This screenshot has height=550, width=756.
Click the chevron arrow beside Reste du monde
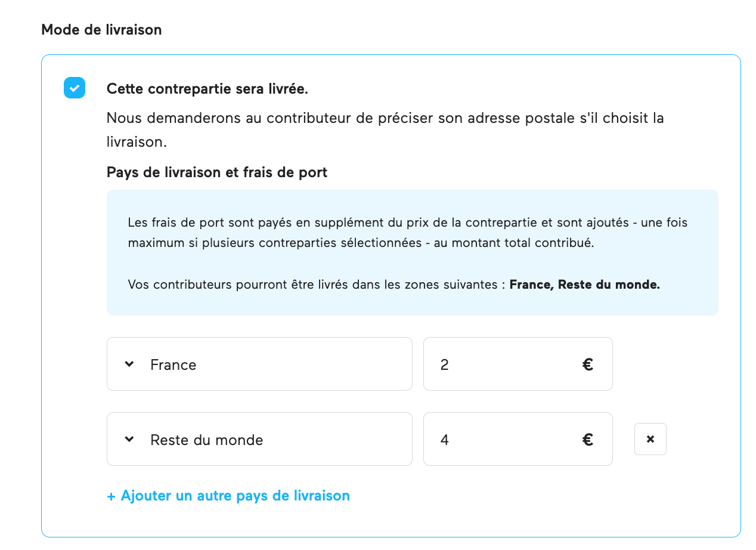click(129, 440)
